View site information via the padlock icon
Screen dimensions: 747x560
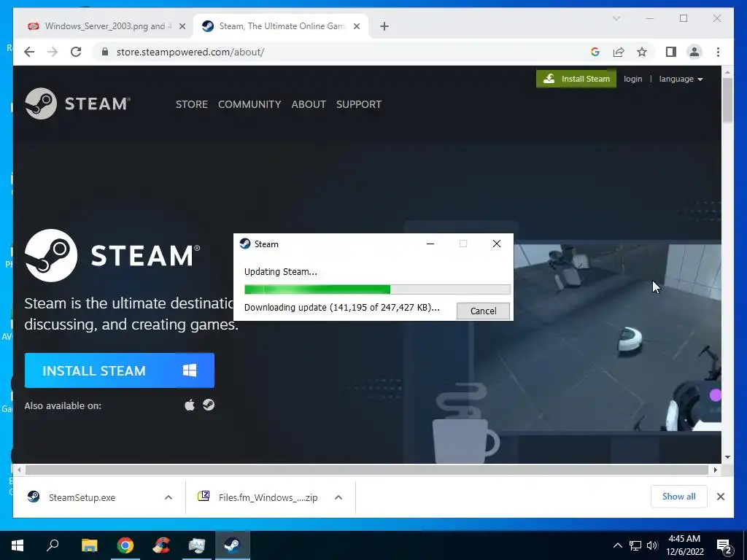coord(105,52)
